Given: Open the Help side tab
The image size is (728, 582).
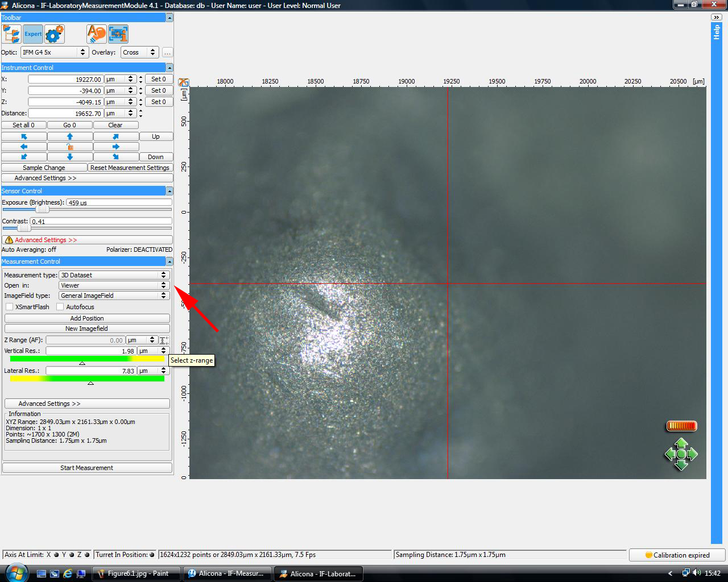Looking at the screenshot, I should (717, 32).
